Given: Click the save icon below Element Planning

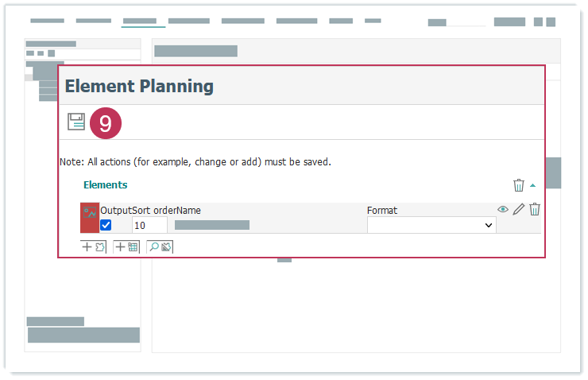Looking at the screenshot, I should (x=76, y=122).
